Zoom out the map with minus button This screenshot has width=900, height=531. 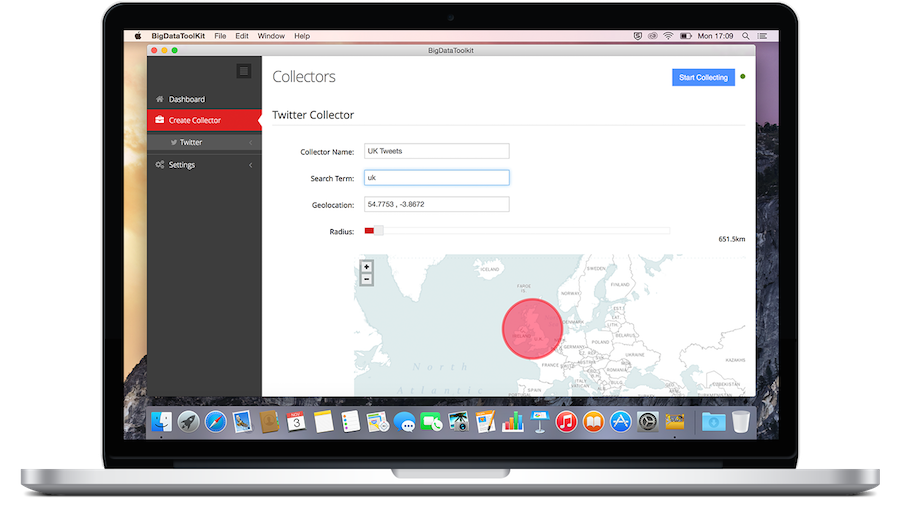[366, 280]
